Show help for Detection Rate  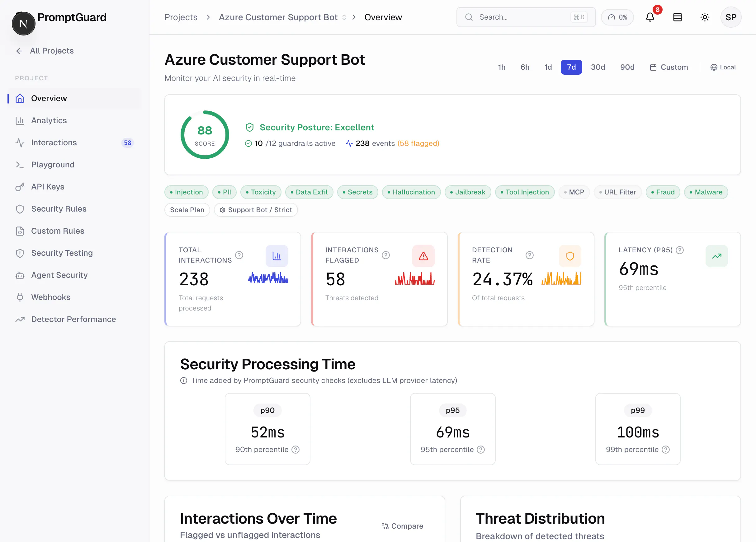coord(529,255)
